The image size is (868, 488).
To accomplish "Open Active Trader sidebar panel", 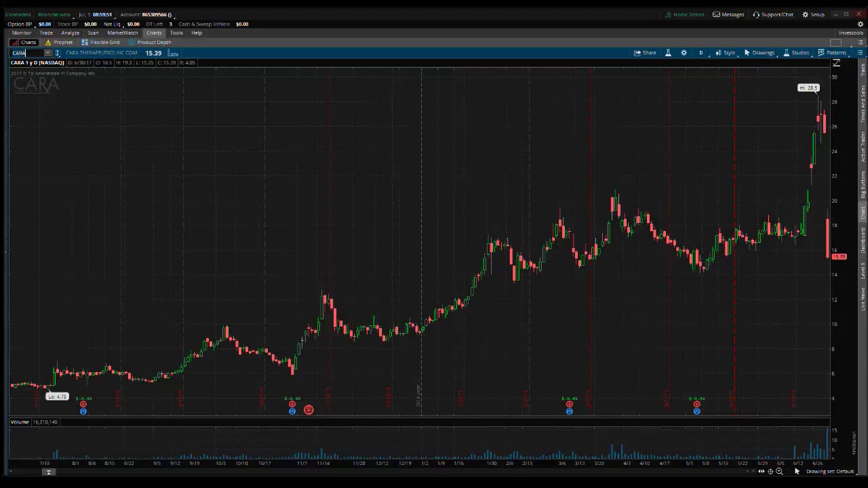I will (x=863, y=146).
